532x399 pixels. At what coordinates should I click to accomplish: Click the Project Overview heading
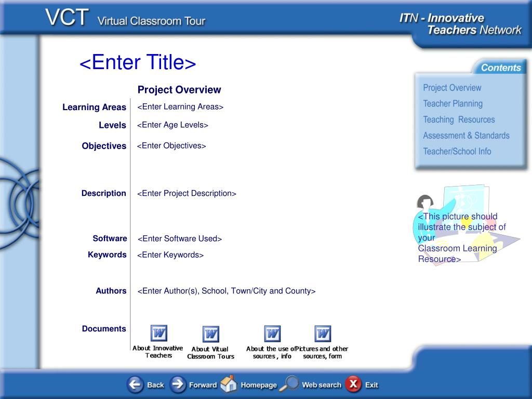pyautogui.click(x=179, y=90)
